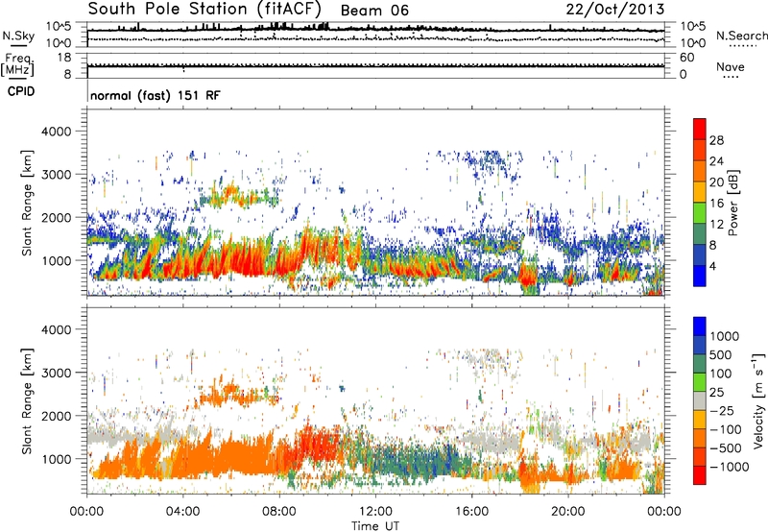Screen dimensions: 768x532
Task: Click the "Nave" legend label
Action: point(731,67)
